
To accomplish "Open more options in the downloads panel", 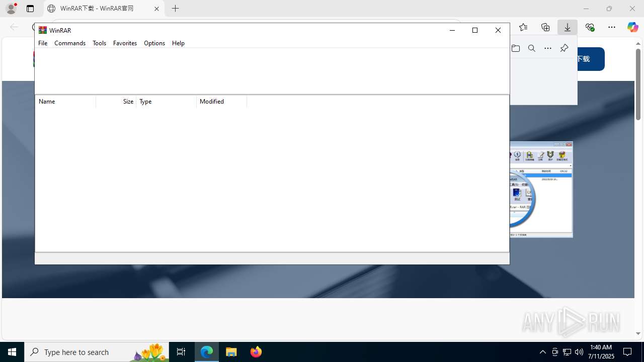I will pos(548,48).
